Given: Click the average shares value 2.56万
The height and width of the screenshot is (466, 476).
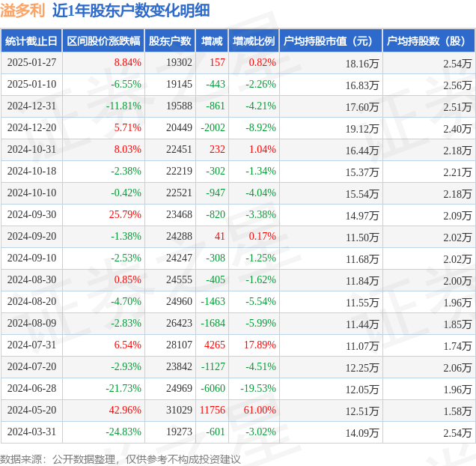Looking at the screenshot, I should pyautogui.click(x=457, y=85).
